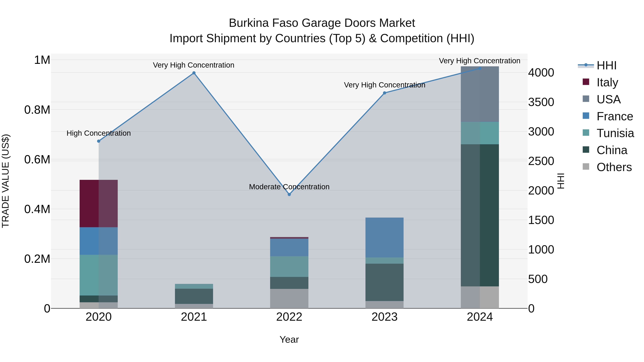Image resolution: width=644 pixels, height=362 pixels.
Task: Select the Tunisia bar segment in 2022
Action: click(289, 267)
